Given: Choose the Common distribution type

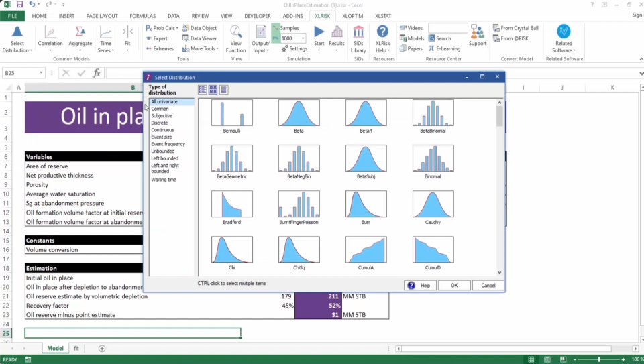Looking at the screenshot, I should coord(160,109).
